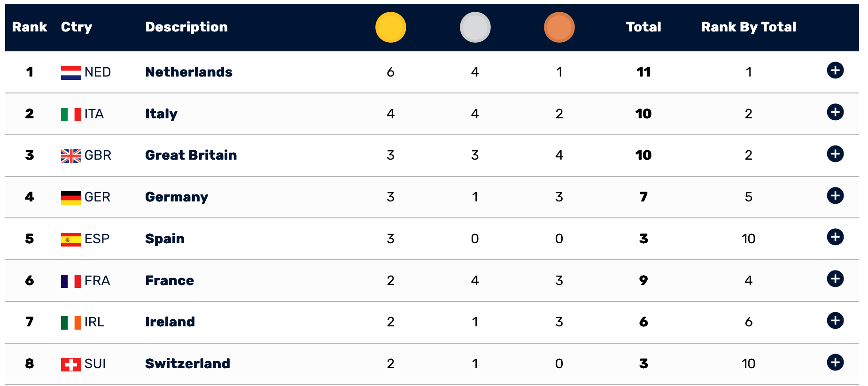Expand the Netherlands row details
Viewport: 868px width, 386px height.
pyautogui.click(x=835, y=70)
